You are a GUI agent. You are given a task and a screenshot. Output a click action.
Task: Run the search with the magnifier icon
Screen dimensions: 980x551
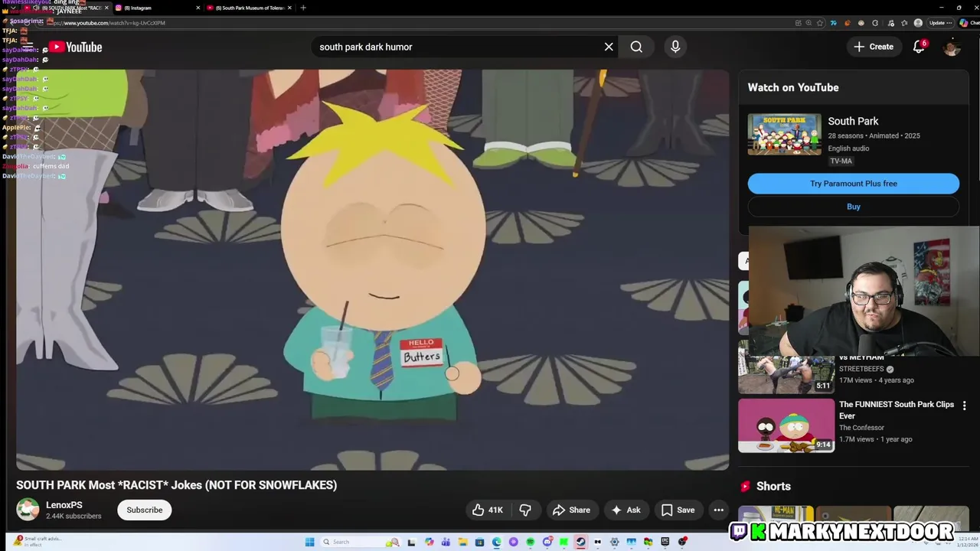[636, 47]
